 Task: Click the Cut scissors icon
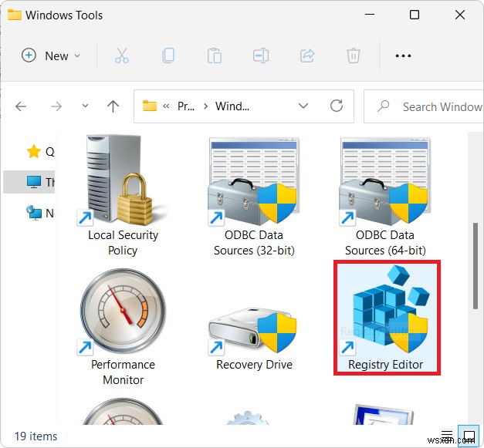coord(122,56)
